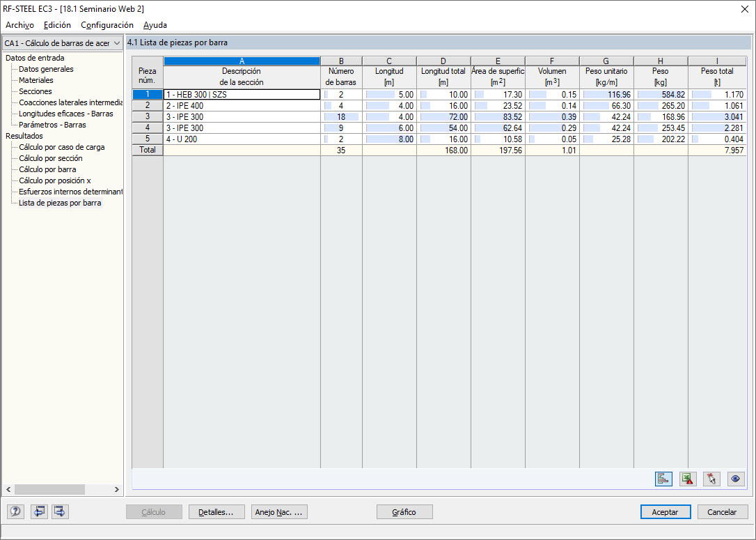
Task: Collapse the Datos de entrada section
Action: [35, 58]
